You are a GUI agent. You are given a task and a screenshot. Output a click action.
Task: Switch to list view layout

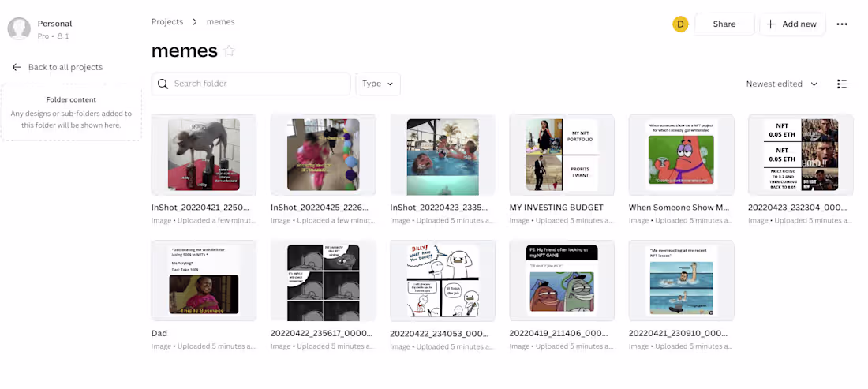(x=841, y=84)
